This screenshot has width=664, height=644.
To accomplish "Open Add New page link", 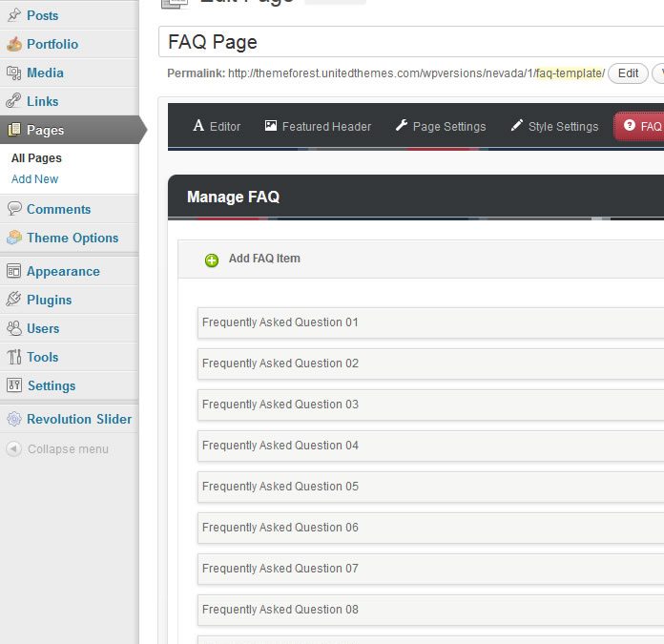I will click(x=34, y=179).
